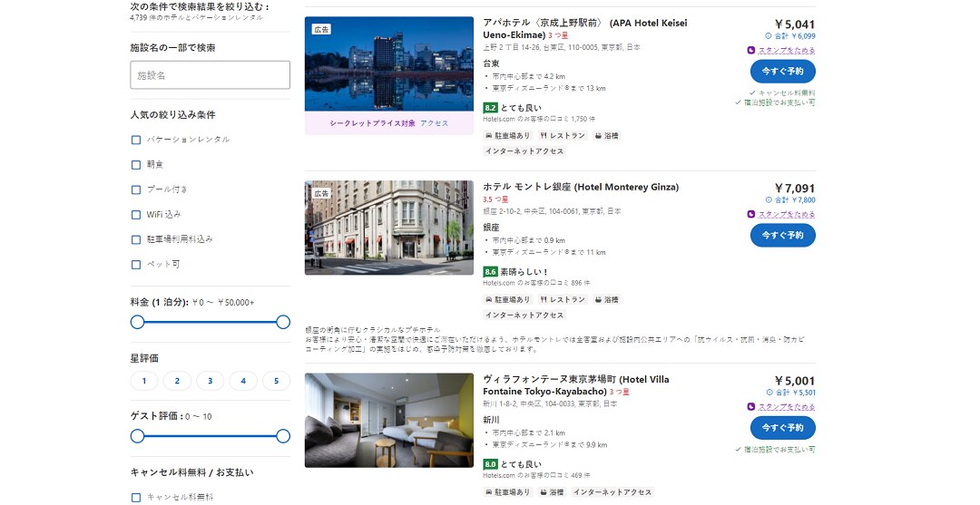Image resolution: width=980 pixels, height=505 pixels.
Task: Open the APA Hotel night skyline photo
Action: [x=388, y=63]
